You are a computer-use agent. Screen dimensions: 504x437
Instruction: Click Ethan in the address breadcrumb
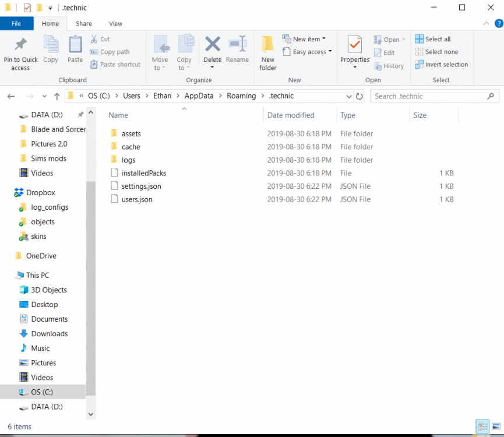pos(163,96)
